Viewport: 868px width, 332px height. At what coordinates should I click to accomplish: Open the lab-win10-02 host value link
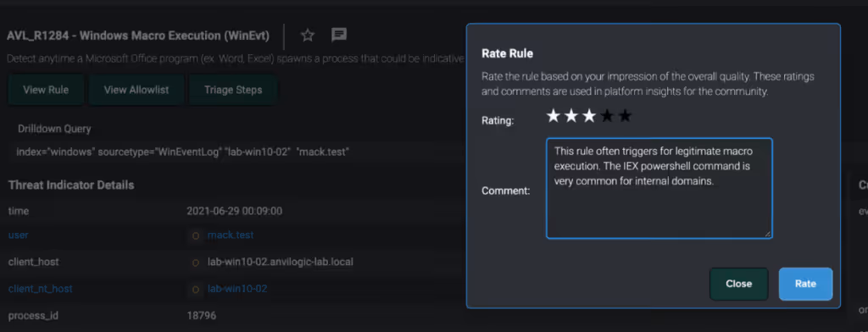pos(238,289)
